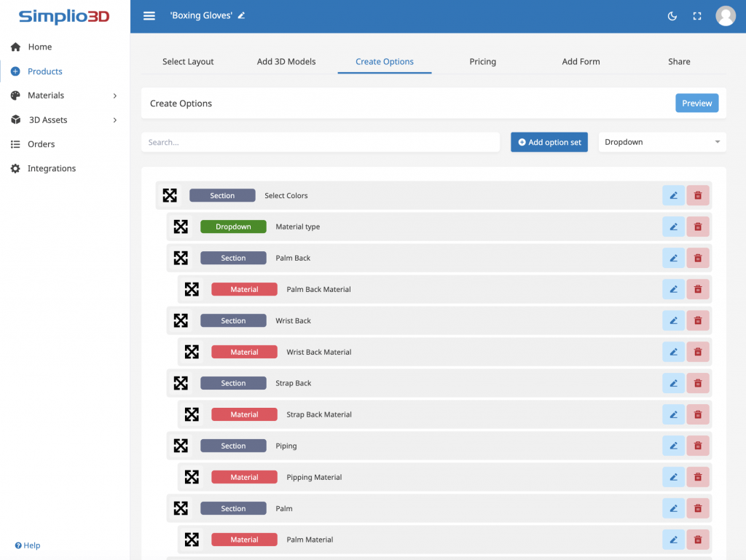Edit the Wrist Back Material row

673,352
